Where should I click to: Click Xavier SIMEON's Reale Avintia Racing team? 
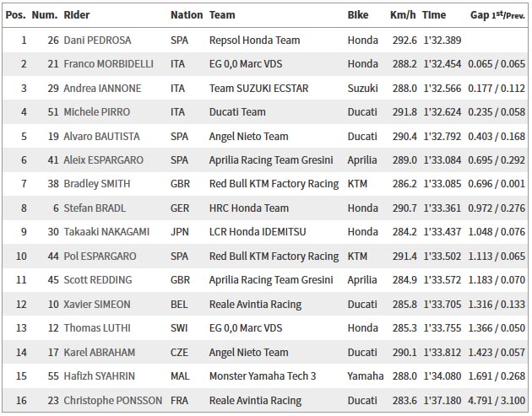click(x=256, y=305)
